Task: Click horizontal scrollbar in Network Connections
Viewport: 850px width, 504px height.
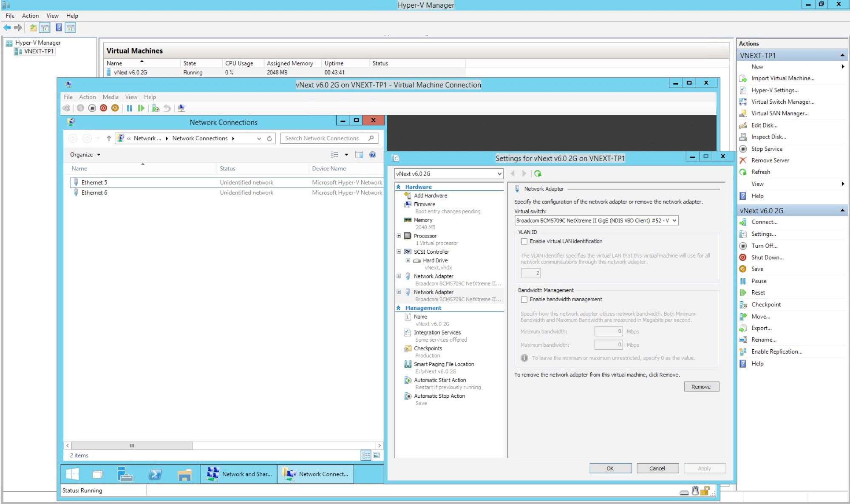Action: click(x=132, y=445)
